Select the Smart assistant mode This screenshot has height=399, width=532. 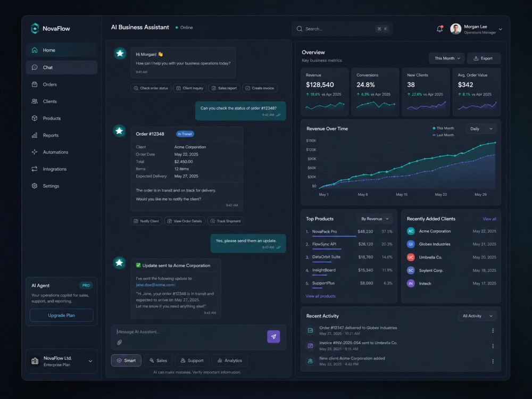coord(126,360)
